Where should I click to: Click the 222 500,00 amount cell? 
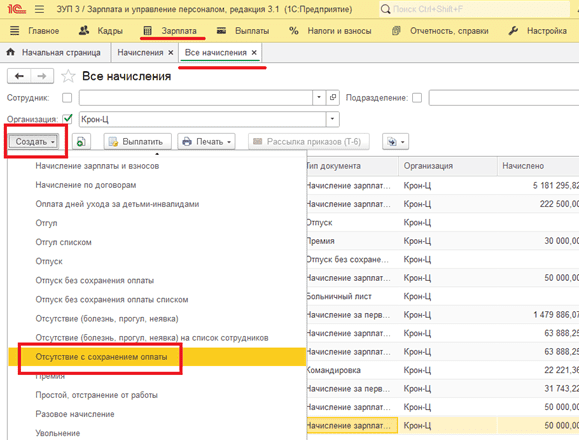[538, 204]
